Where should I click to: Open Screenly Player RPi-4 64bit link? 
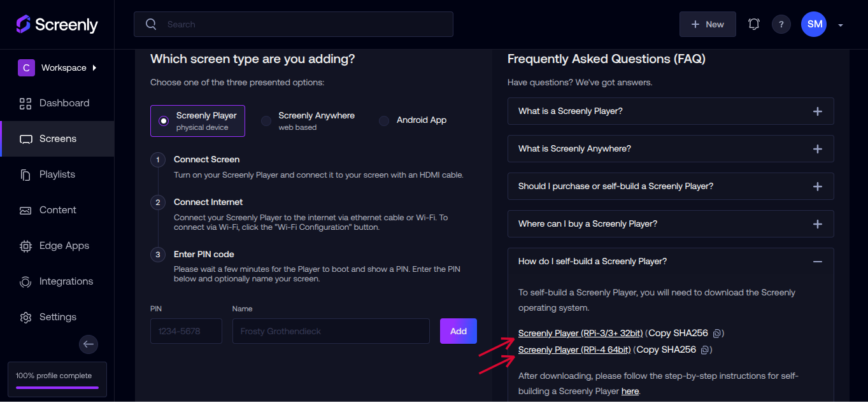click(x=574, y=350)
